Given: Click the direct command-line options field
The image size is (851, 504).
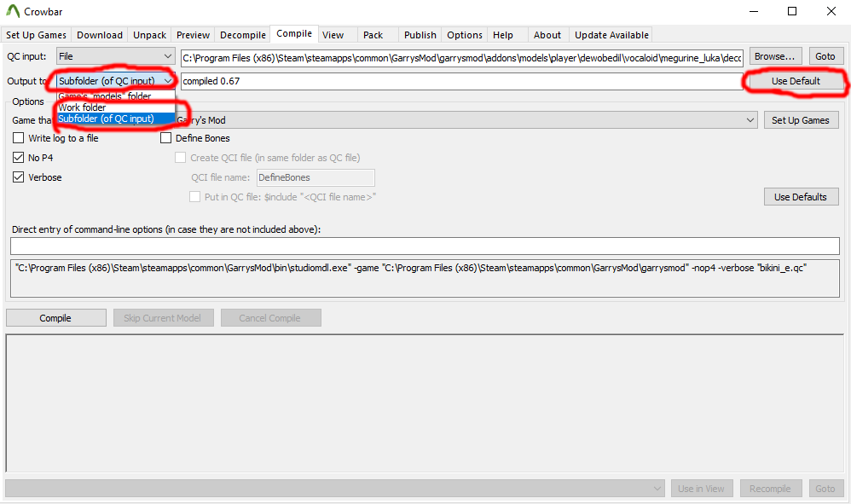Looking at the screenshot, I should click(425, 246).
